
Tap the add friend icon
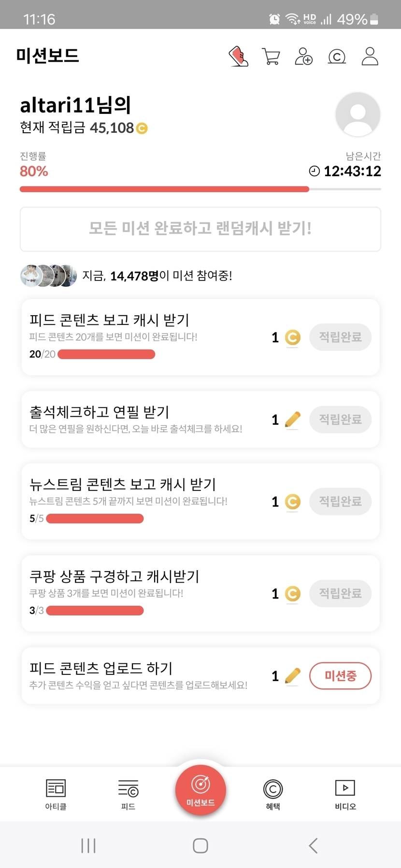pyautogui.click(x=304, y=56)
